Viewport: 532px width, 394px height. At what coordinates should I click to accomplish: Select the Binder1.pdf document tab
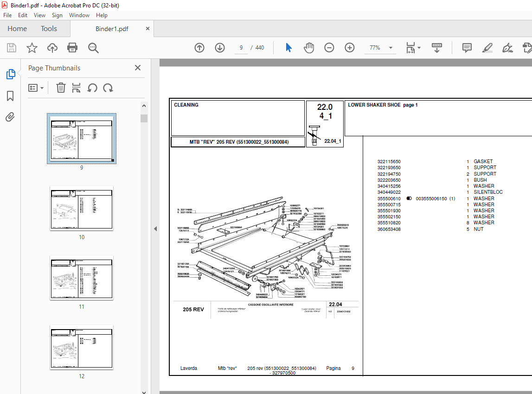(x=112, y=29)
